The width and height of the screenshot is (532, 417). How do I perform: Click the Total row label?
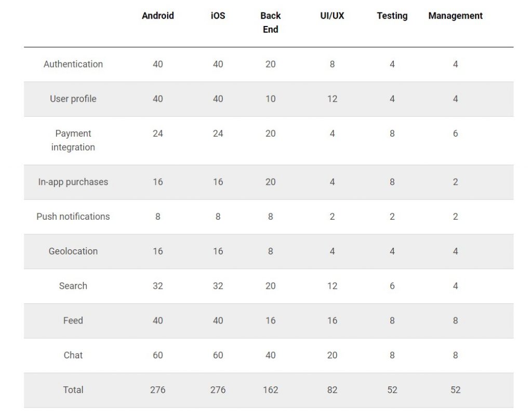[x=73, y=390]
